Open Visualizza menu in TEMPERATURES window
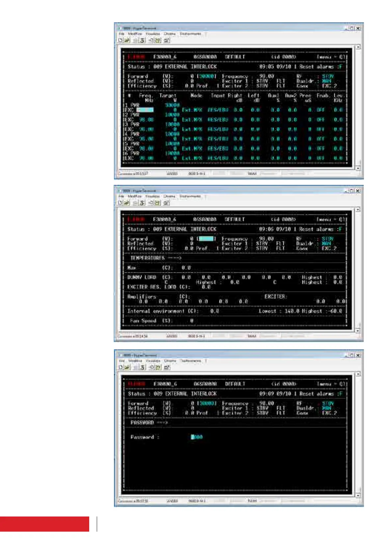Viewport: 392px width, 554px height. click(153, 196)
